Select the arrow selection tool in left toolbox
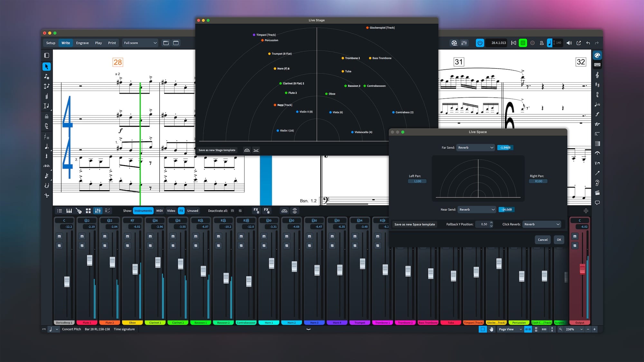This screenshot has height=362, width=644. 46,67
